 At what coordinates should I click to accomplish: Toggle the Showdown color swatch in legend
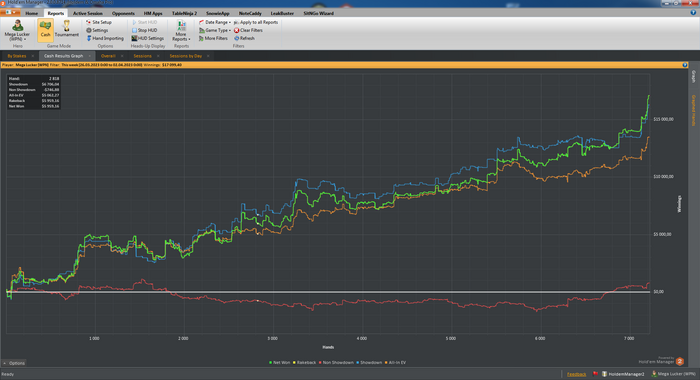tap(358, 363)
